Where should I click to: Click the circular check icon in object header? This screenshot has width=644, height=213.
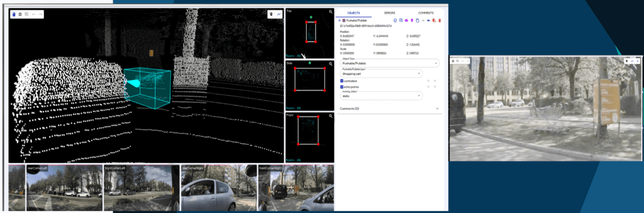395,20
